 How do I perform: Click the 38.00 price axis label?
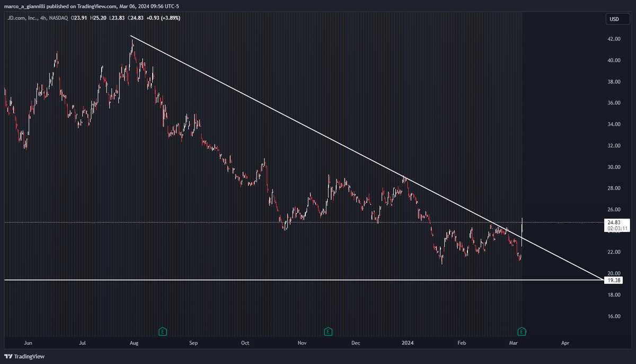coord(614,82)
